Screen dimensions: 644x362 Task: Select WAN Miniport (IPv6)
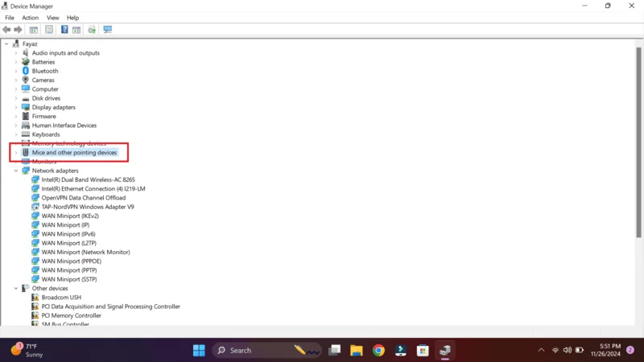[68, 234]
